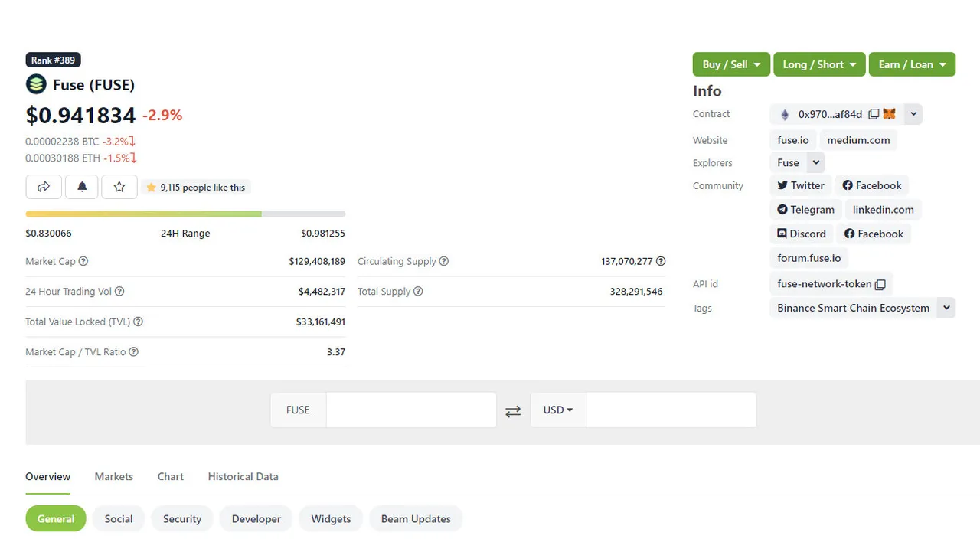Open Historical Data tab
The height and width of the screenshot is (552, 980).
243,476
